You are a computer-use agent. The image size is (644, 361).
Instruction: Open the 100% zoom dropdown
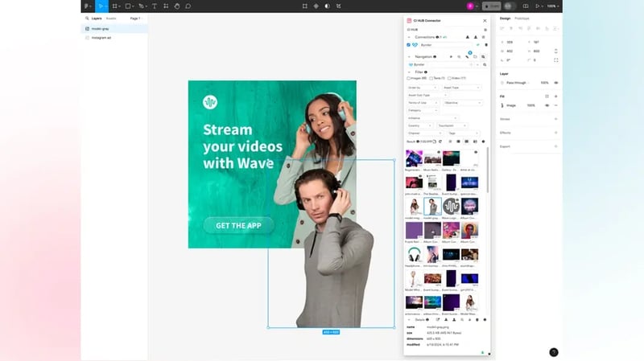coord(553,6)
